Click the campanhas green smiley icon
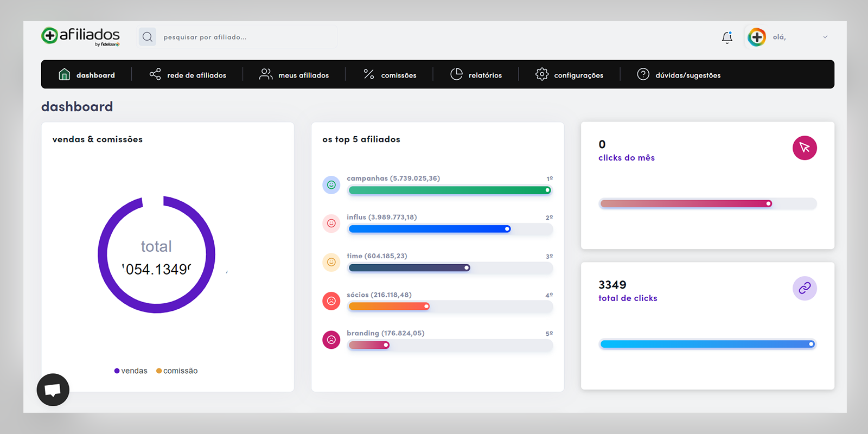 click(x=331, y=185)
